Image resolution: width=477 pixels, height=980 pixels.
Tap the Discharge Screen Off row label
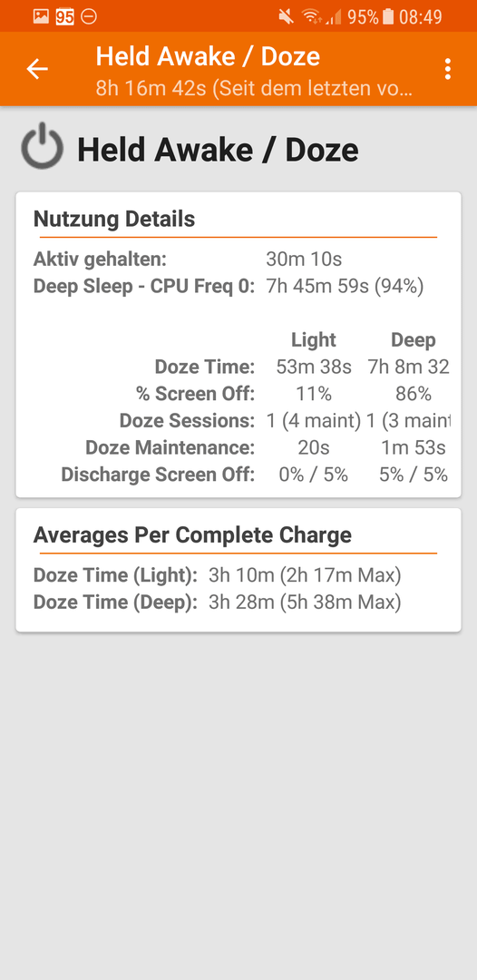point(158,475)
